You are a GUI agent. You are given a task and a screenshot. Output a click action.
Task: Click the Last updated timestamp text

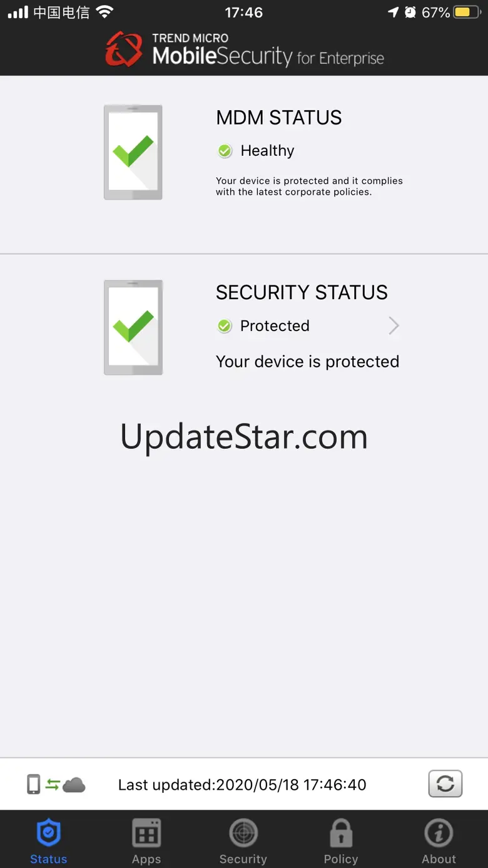(x=242, y=785)
